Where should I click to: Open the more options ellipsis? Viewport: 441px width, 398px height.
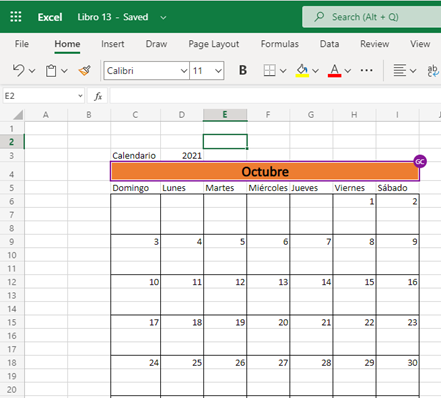tap(367, 70)
